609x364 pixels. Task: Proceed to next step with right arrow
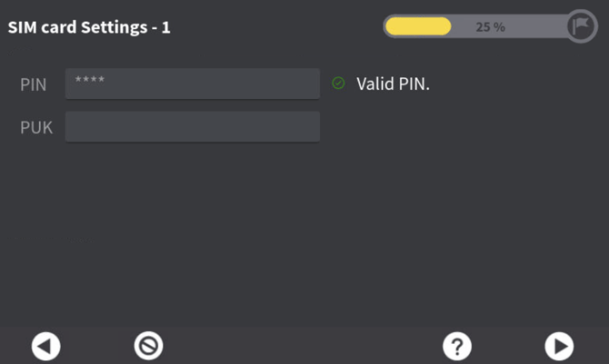point(559,346)
